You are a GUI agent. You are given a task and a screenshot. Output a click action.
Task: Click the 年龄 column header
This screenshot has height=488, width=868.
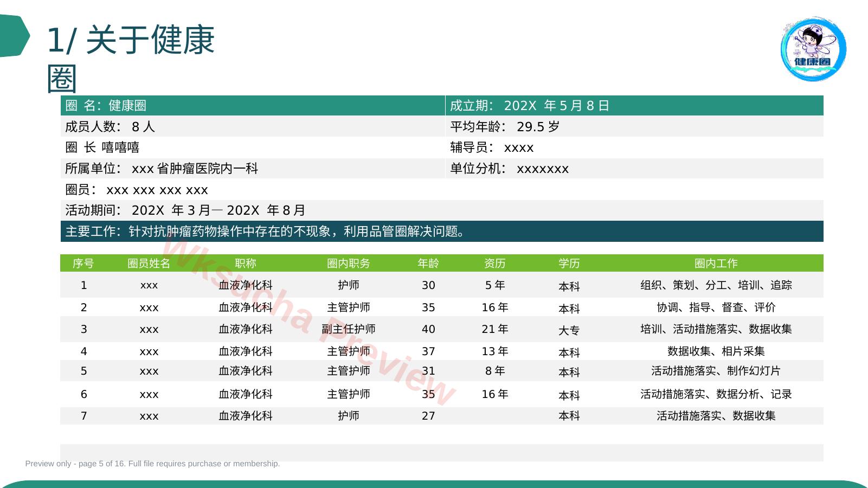point(428,264)
